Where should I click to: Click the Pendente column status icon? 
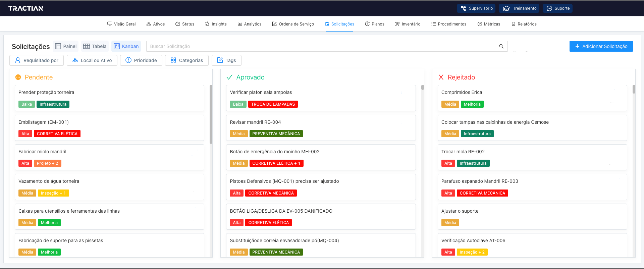(18, 77)
